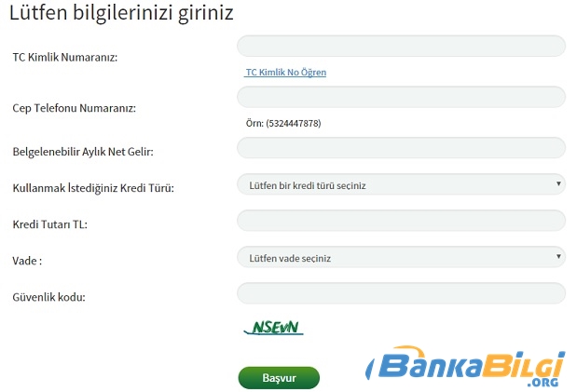Select the Belgelenebilir Aylık Net Gelir field
The height and width of the screenshot is (392, 577).
(x=401, y=148)
